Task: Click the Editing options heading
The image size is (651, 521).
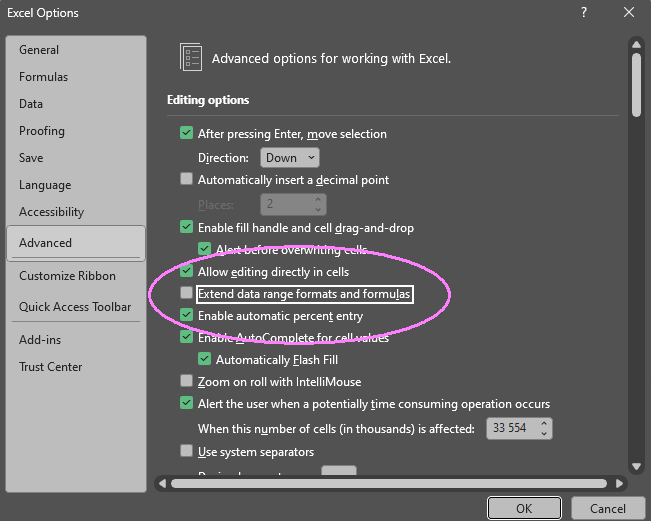Action: coord(208,100)
